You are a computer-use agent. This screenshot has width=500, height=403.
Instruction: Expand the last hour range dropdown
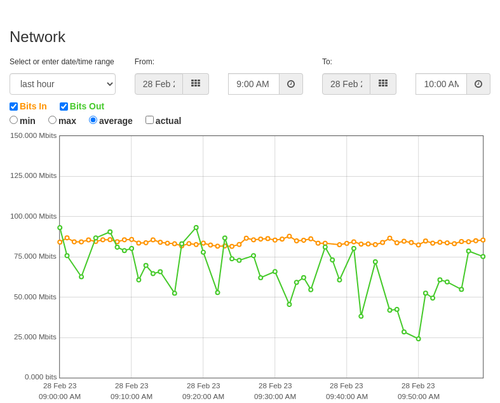coord(63,84)
